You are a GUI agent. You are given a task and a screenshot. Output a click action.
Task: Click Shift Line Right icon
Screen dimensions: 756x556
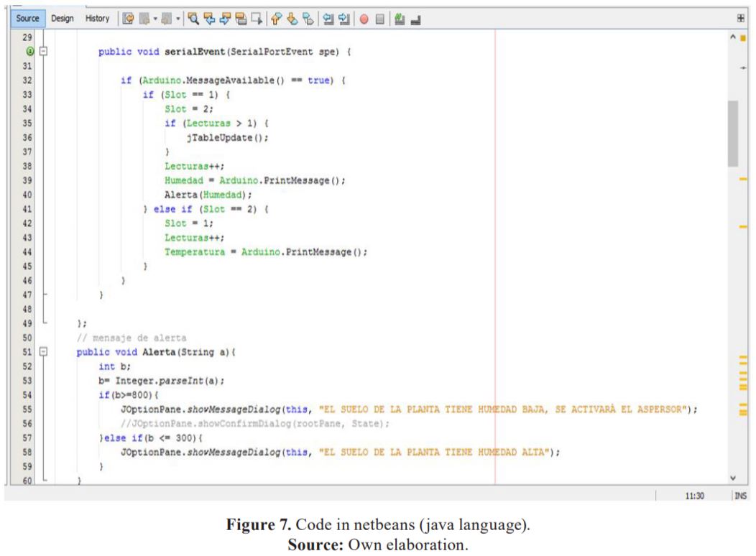pos(344,19)
